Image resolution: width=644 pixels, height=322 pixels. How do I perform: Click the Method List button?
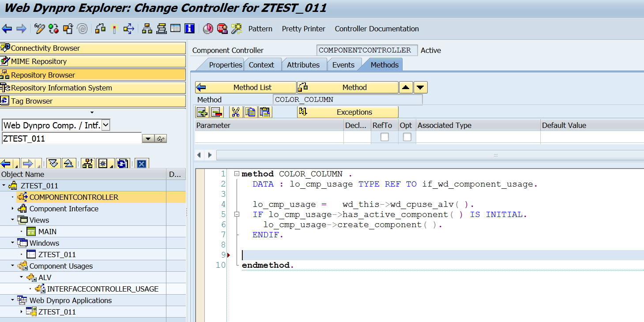tap(246, 87)
